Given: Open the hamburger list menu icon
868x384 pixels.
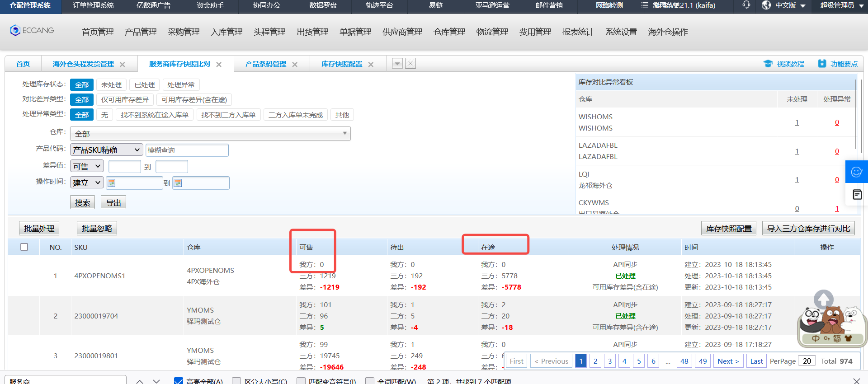Looking at the screenshot, I should pos(644,5).
